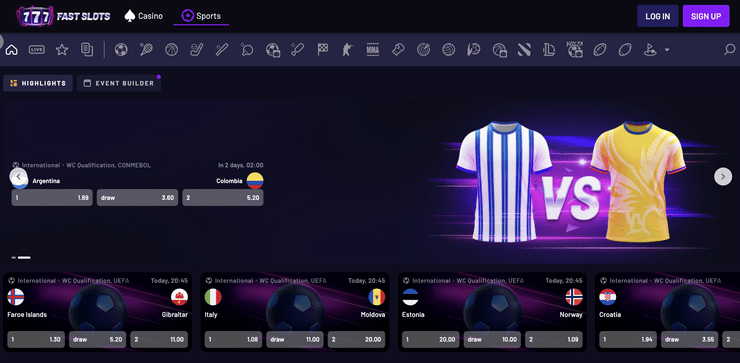
Task: Switch to the Casino tab
Action: (143, 16)
